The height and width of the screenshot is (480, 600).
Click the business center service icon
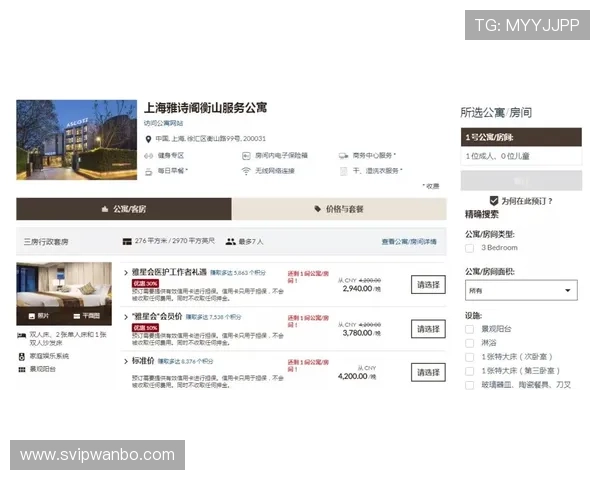343,156
